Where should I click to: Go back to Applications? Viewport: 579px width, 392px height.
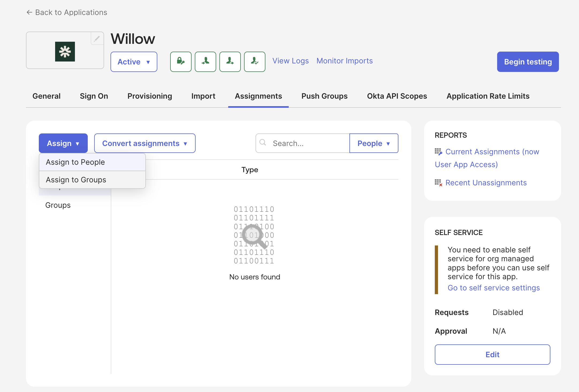click(x=67, y=12)
